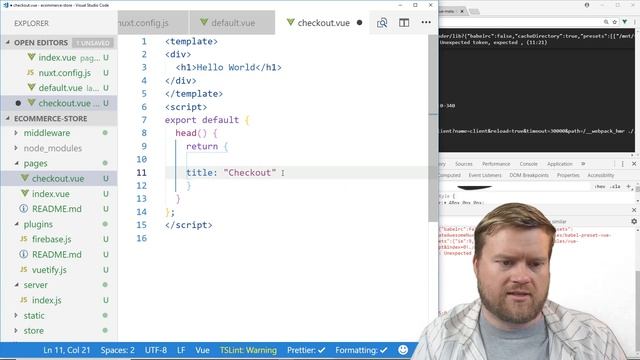Screen dimensions: 640x360
Task: Click the Vue icon on the default.vue tab
Action: click(x=204, y=22)
